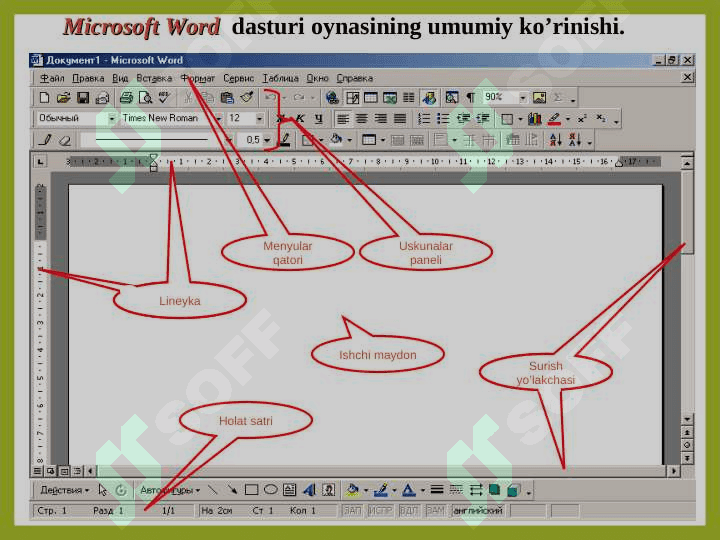The image size is (720, 540).
Task: Draw an oval with the Oval tool
Action: tap(270, 490)
